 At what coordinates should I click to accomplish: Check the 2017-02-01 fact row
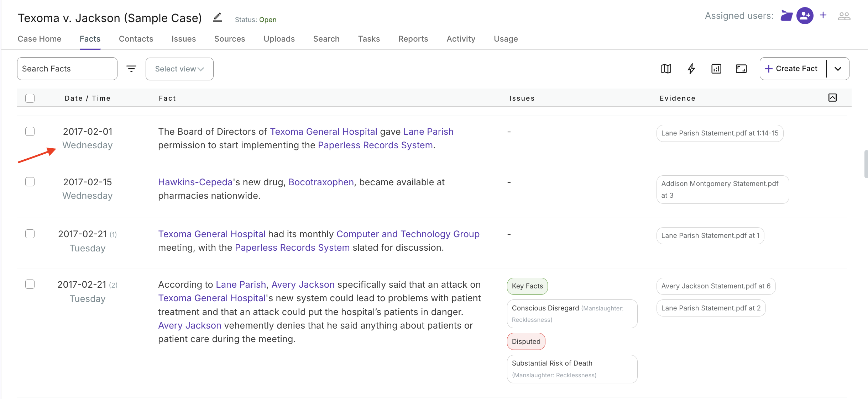[x=30, y=132]
